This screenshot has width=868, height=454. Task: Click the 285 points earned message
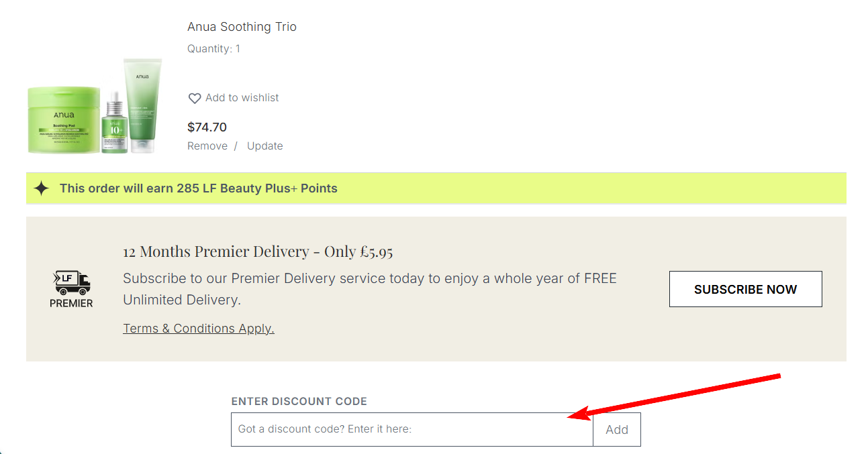pyautogui.click(x=199, y=188)
